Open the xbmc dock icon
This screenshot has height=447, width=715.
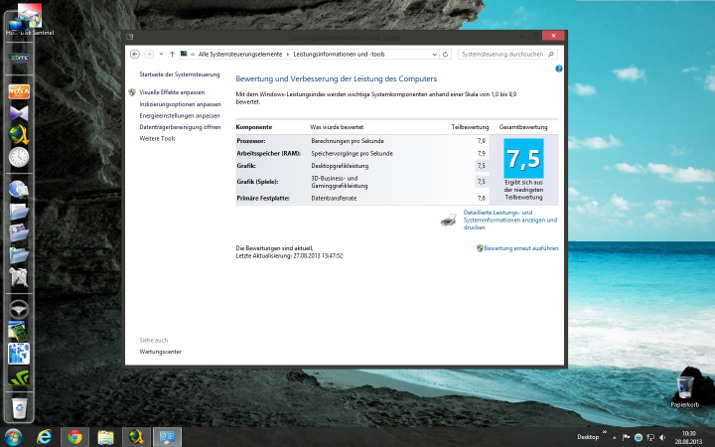click(x=19, y=58)
